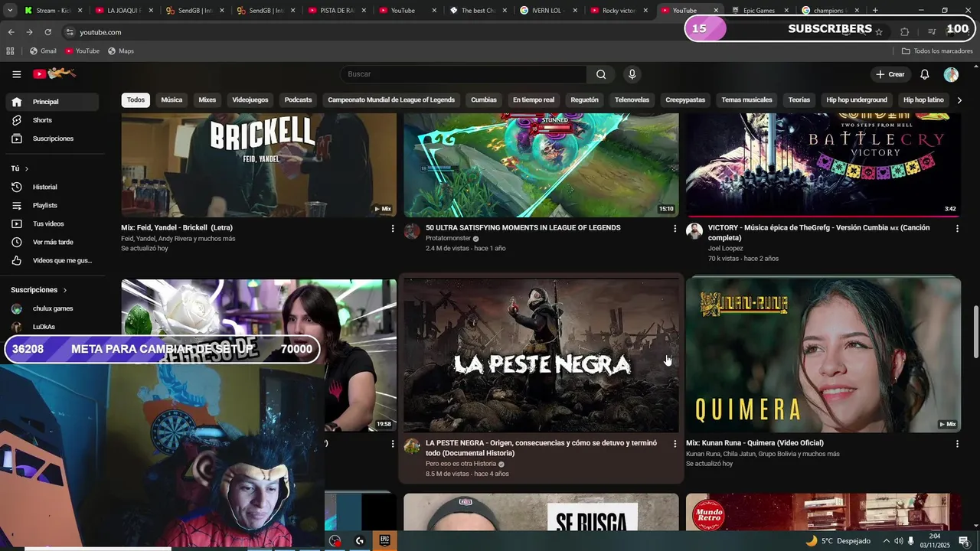Expand the Tú section chevron
Image resolution: width=980 pixels, height=551 pixels.
(26, 168)
